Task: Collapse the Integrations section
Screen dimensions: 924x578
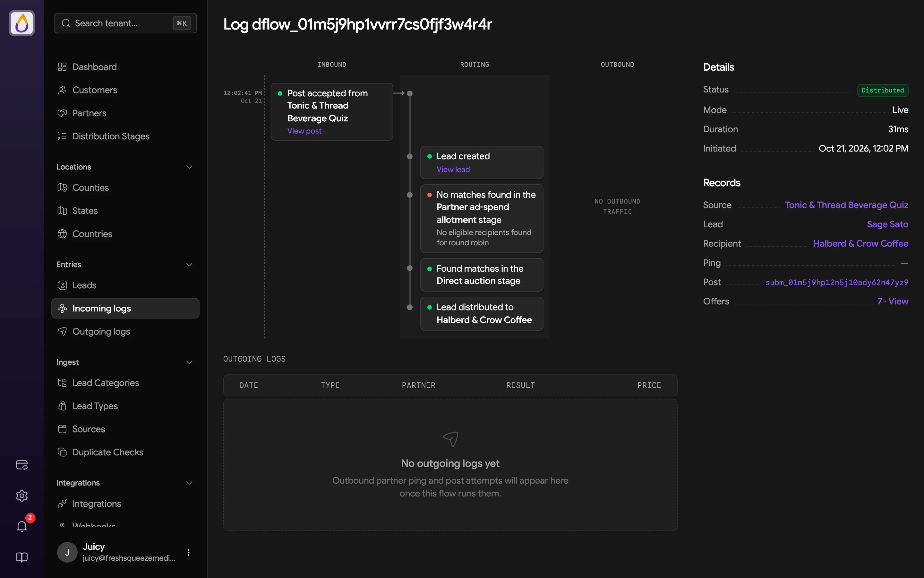Action: pos(189,483)
